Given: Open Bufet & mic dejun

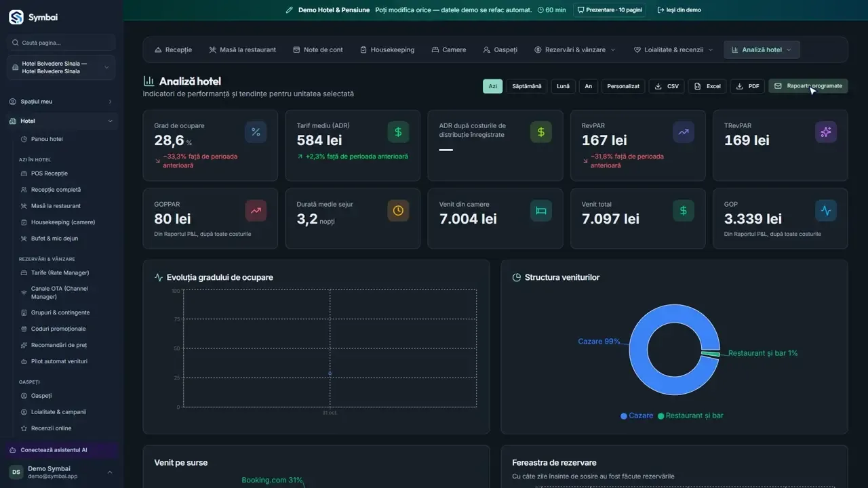Looking at the screenshot, I should coord(56,239).
